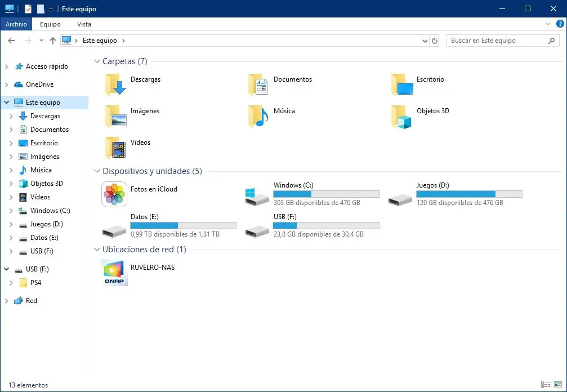Image resolution: width=567 pixels, height=392 pixels.
Task: Switch to large icons view in status bar
Action: coord(557,385)
